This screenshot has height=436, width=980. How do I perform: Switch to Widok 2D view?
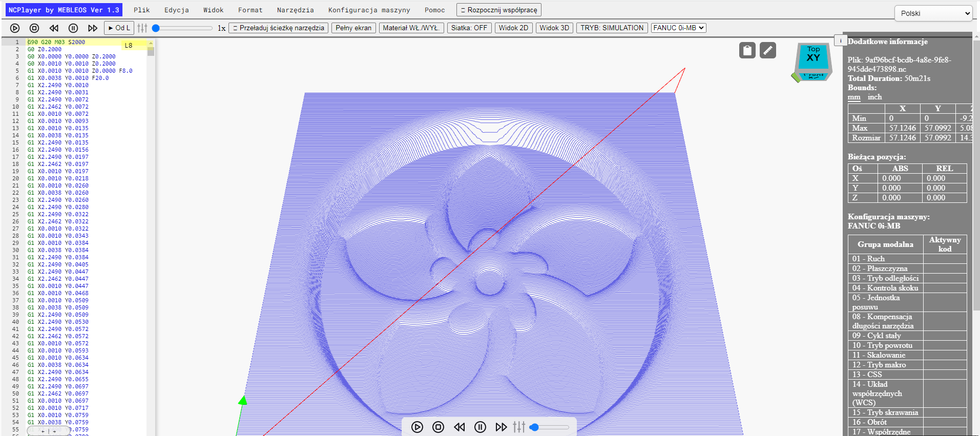[513, 28]
